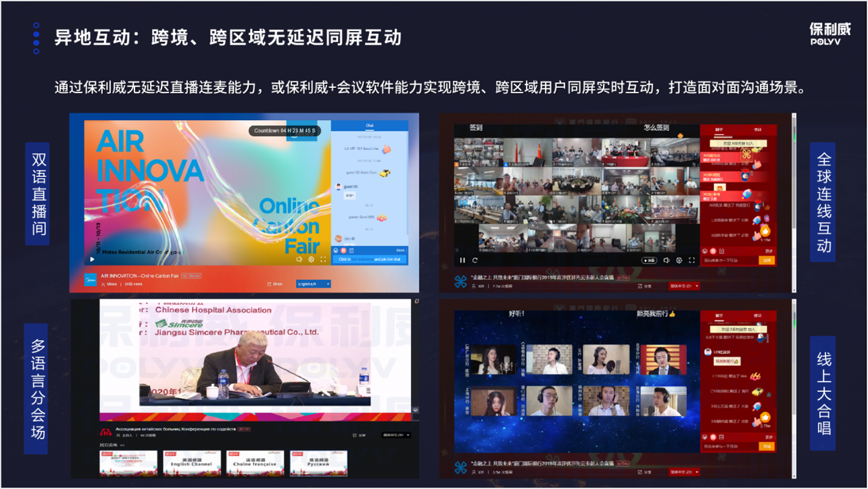Refresh the stream in 全球连线互动 player
This screenshot has width=868, height=489.
475,260
